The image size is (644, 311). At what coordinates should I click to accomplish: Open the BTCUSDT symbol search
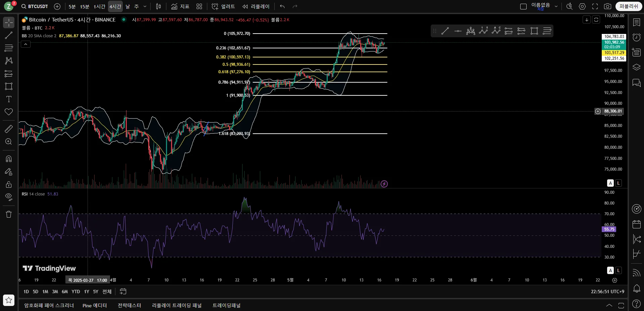[x=35, y=6]
